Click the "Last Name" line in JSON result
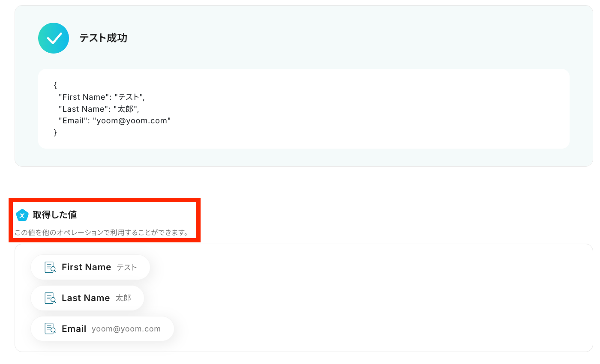This screenshot has width=600, height=364. click(99, 109)
